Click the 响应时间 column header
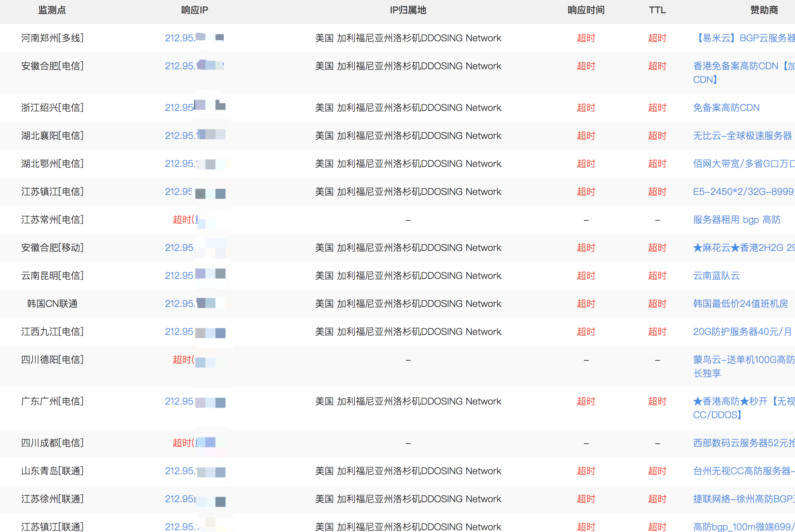The height and width of the screenshot is (532, 795). pos(586,10)
